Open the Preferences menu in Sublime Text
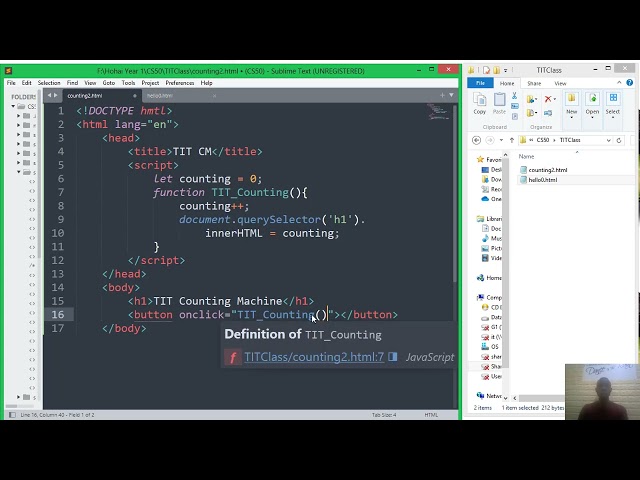 [x=180, y=83]
